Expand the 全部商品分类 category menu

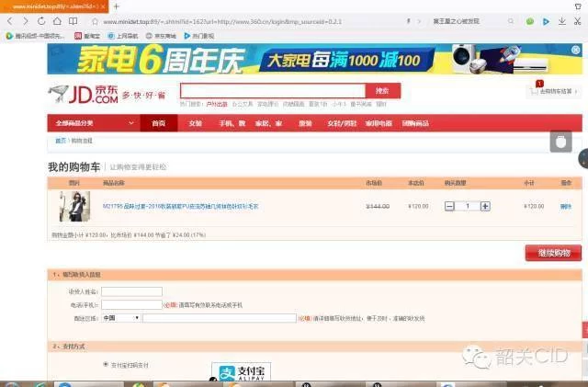pos(93,123)
